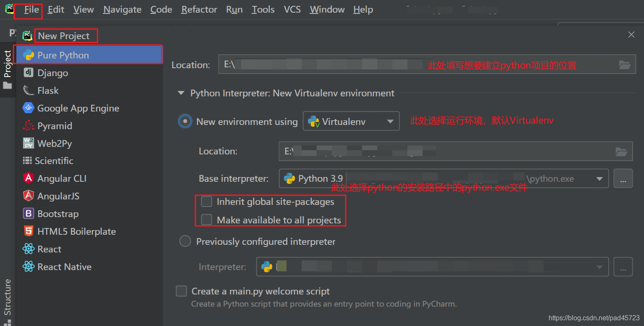
Task: Open the Window menu
Action: click(x=327, y=9)
